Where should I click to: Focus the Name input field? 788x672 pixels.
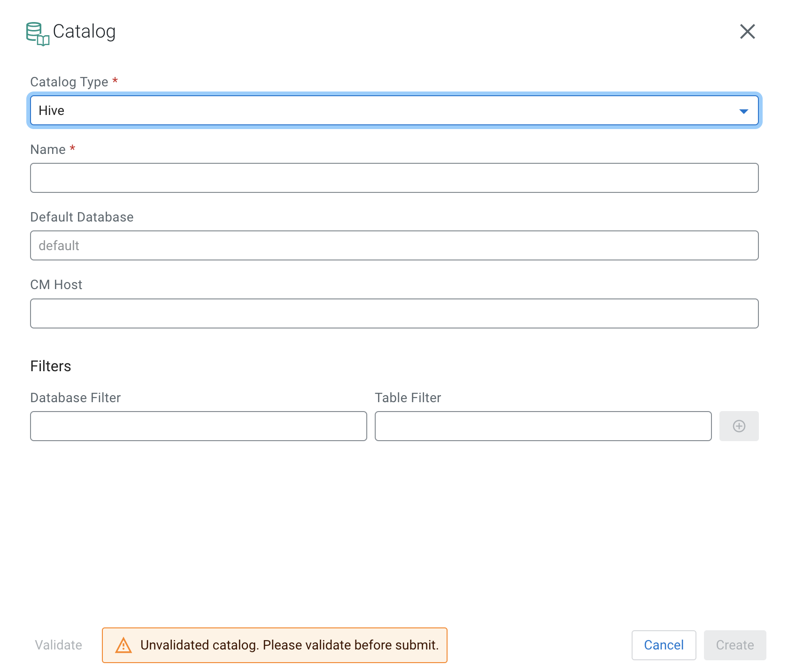(394, 178)
